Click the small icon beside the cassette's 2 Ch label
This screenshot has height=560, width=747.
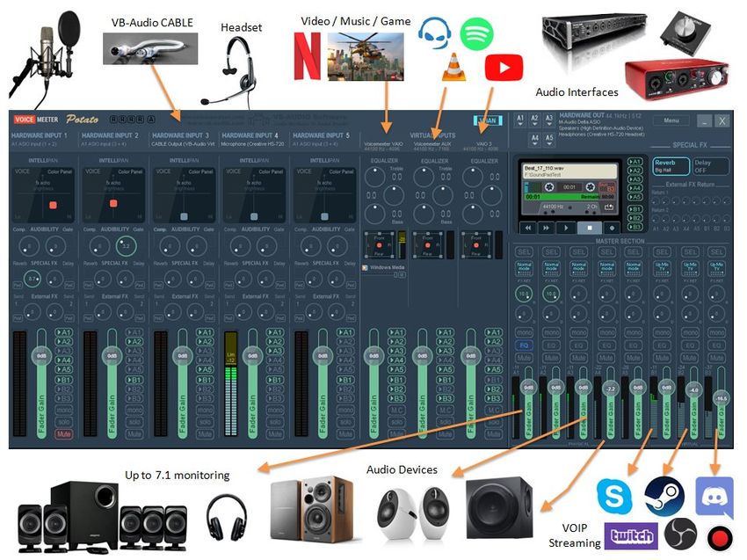pos(608,207)
